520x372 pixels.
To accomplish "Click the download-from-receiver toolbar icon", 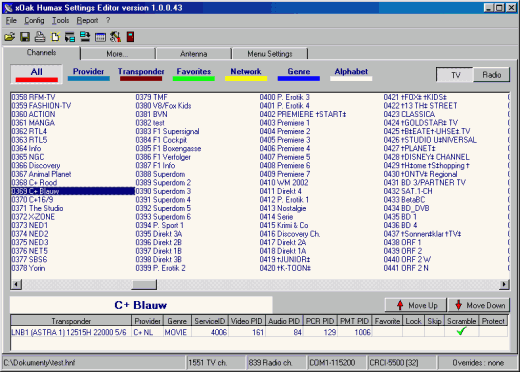I will pyautogui.click(x=70, y=37).
